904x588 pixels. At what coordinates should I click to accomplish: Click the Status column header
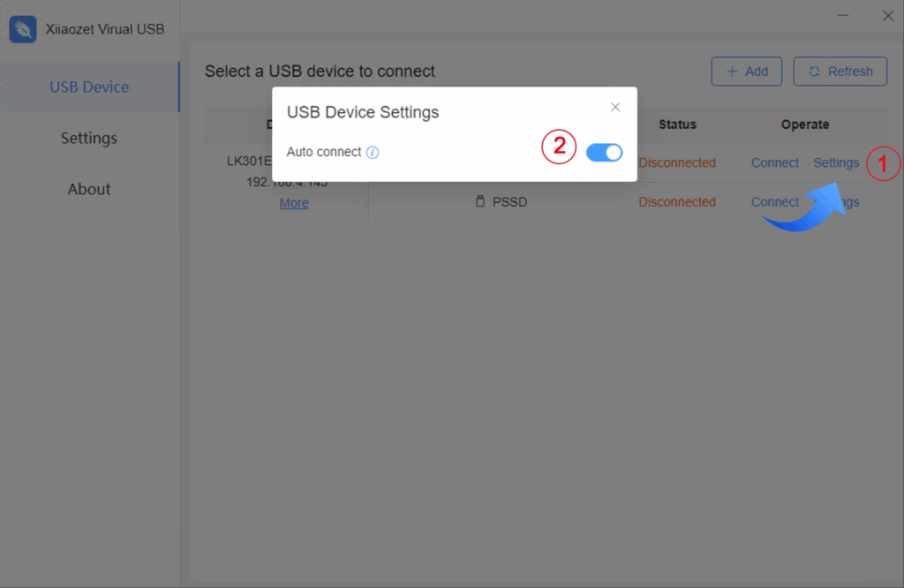pos(677,124)
